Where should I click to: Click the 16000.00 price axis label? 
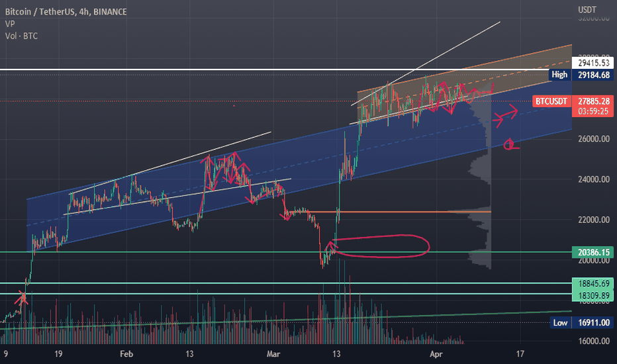pos(593,341)
